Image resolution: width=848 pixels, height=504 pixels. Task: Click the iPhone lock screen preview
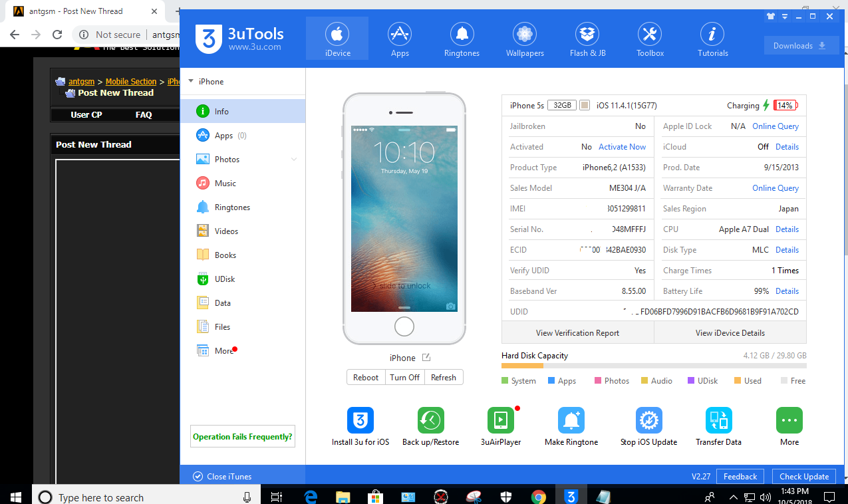coord(404,219)
